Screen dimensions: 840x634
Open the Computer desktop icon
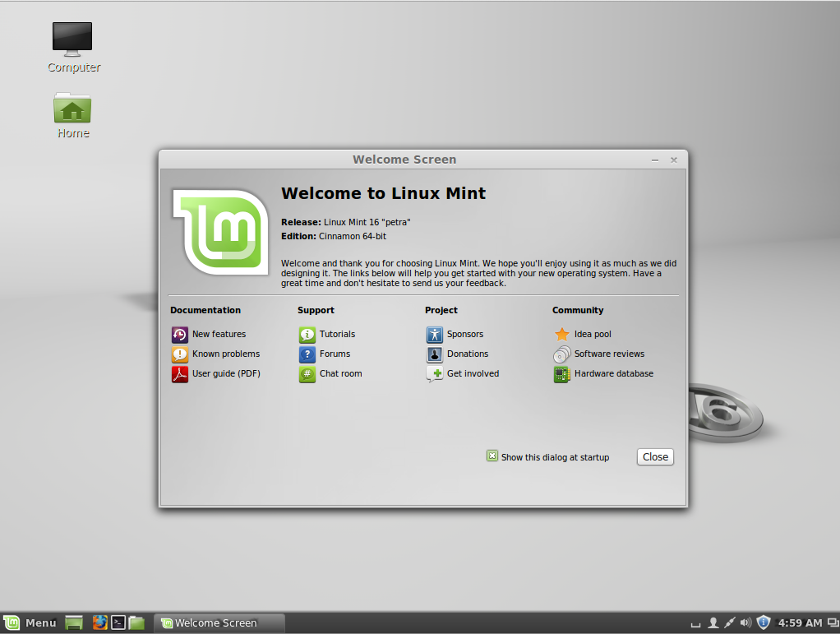(72, 39)
